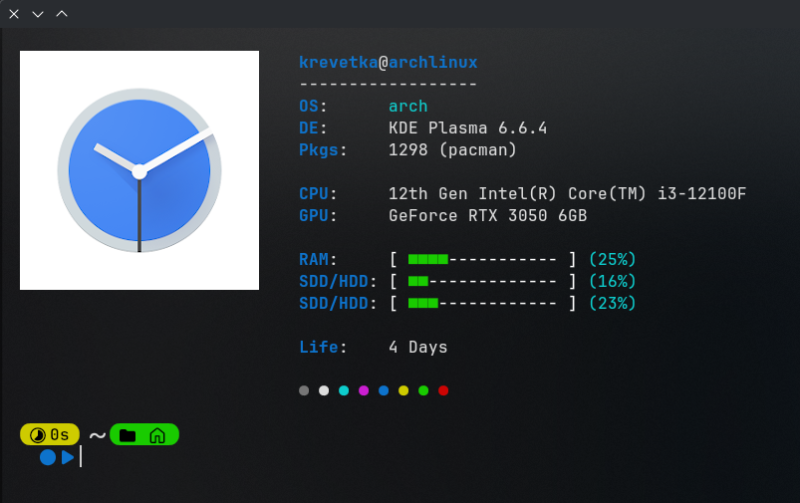Click the CPU model i3-12100F text
This screenshot has width=800, height=503.
pos(702,194)
